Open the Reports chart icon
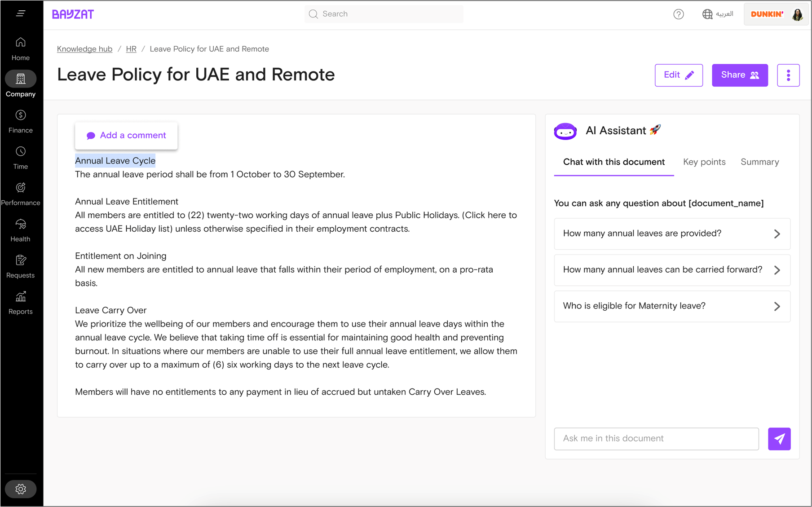812x507 pixels. [x=21, y=297]
